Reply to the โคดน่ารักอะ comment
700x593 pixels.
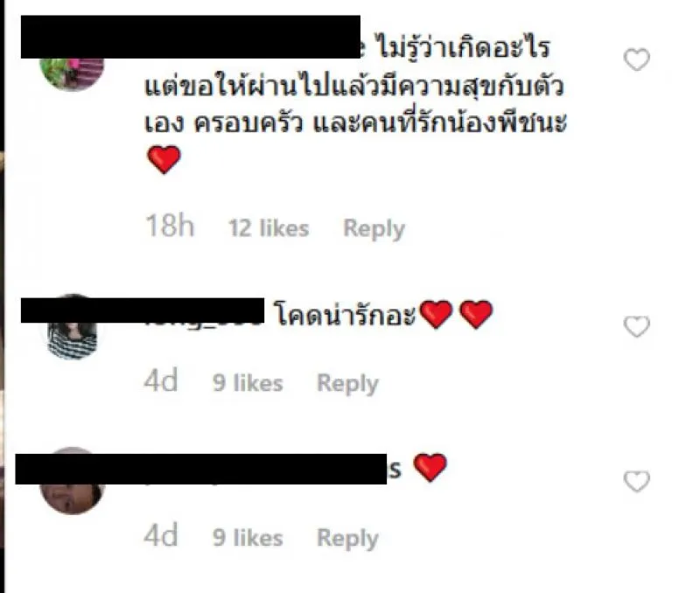coord(347,383)
